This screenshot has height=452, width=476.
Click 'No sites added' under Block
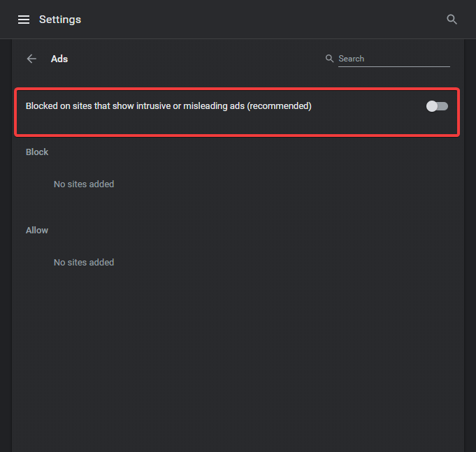[84, 184]
